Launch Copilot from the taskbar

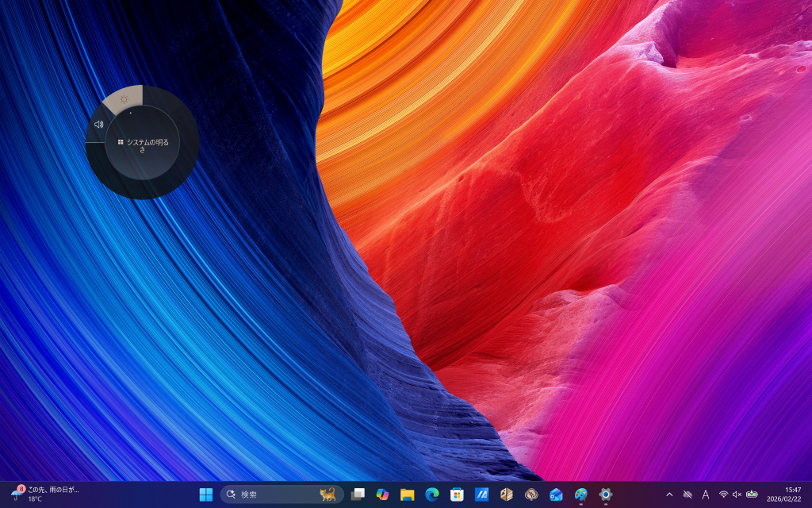point(382,495)
